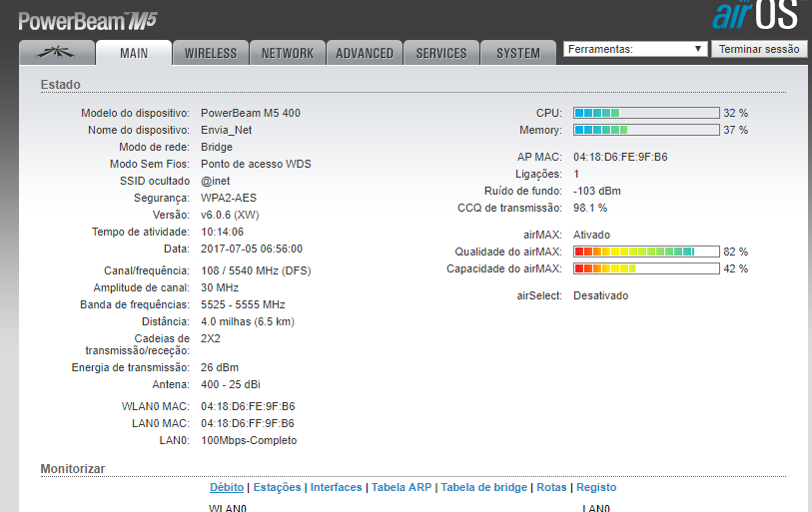Click the PowerBeam M5 logo

(88, 21)
